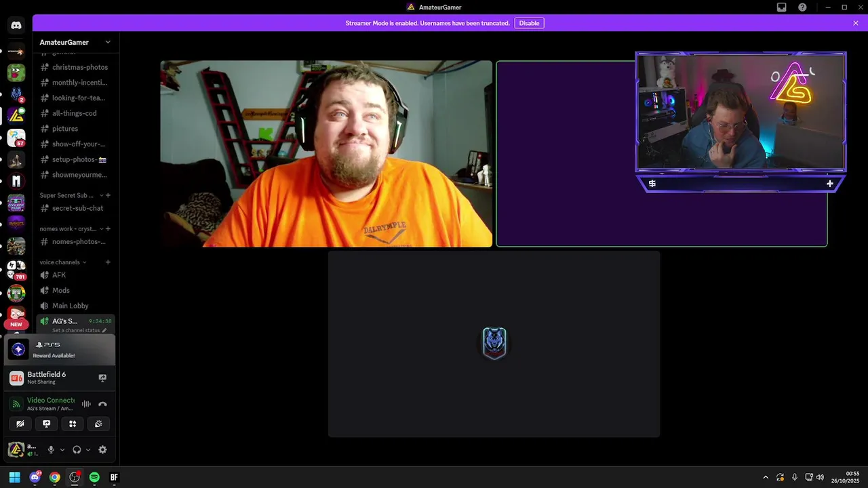The height and width of the screenshot is (488, 868).
Task: Open user settings gear
Action: pyautogui.click(x=102, y=449)
